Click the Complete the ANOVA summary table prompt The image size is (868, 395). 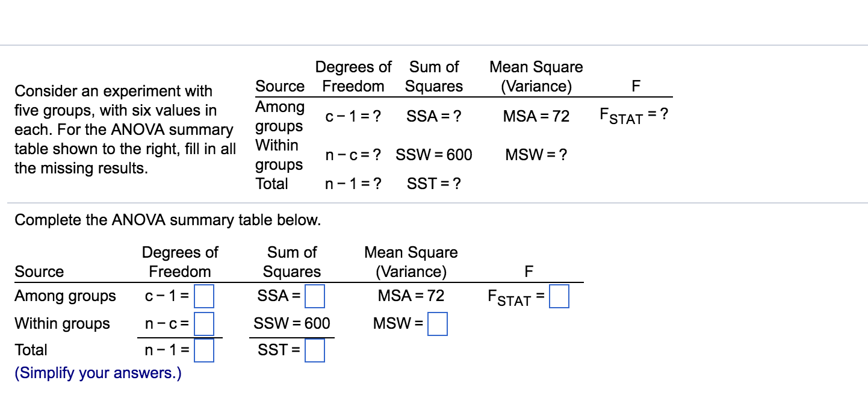(167, 220)
